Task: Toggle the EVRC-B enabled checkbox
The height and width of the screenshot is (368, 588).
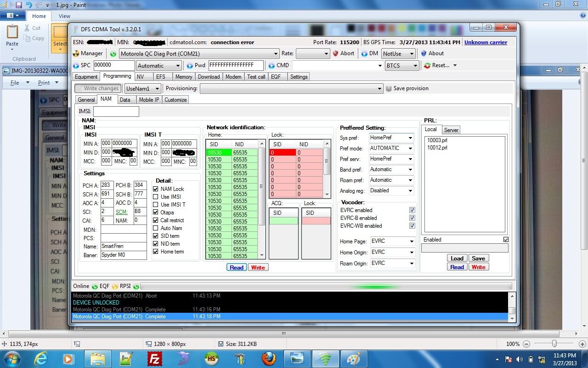Action: 412,218
